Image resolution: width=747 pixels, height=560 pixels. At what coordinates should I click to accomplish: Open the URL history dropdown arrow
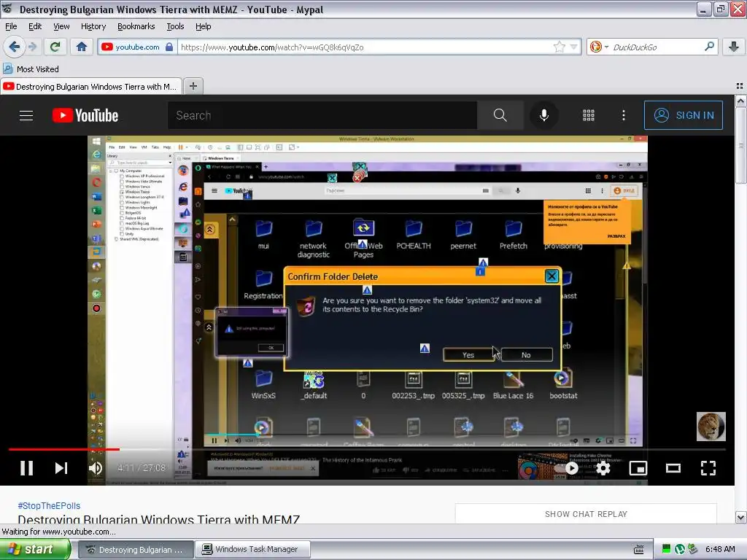pyautogui.click(x=574, y=47)
